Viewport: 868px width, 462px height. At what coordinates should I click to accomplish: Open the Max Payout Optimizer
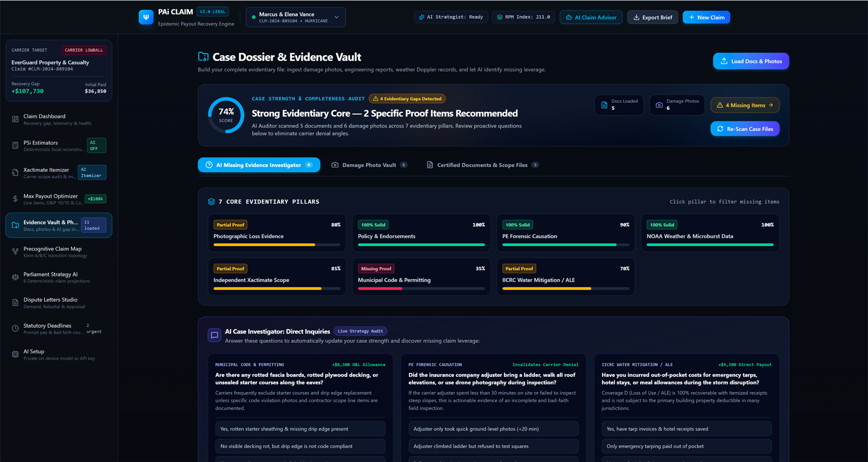pos(59,199)
